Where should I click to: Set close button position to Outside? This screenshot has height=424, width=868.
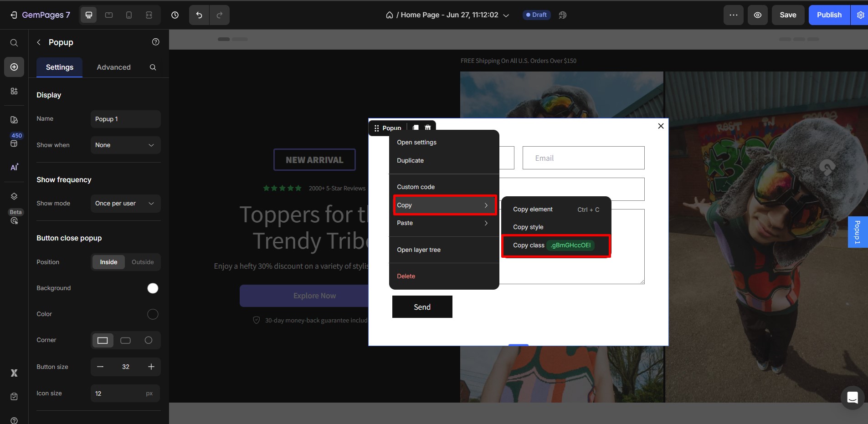pyautogui.click(x=142, y=262)
